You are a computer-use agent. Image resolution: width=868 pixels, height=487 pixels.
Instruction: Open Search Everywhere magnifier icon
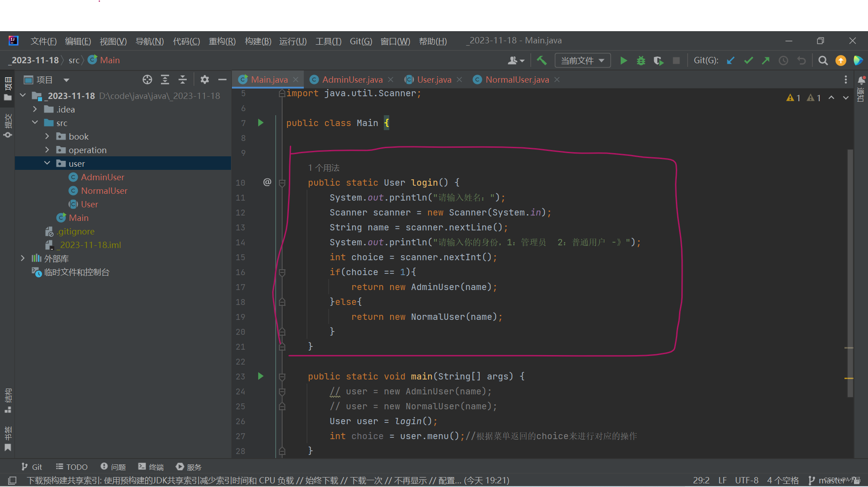pos(823,61)
